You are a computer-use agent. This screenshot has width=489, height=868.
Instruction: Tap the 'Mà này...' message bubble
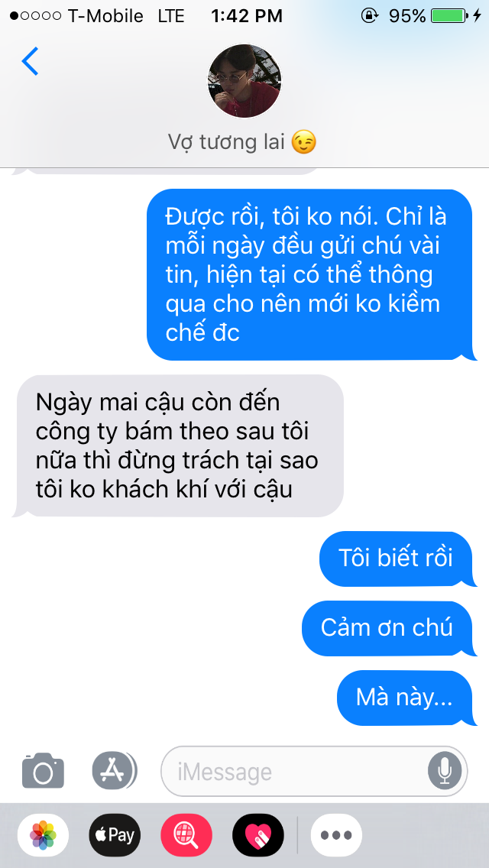[x=405, y=698]
